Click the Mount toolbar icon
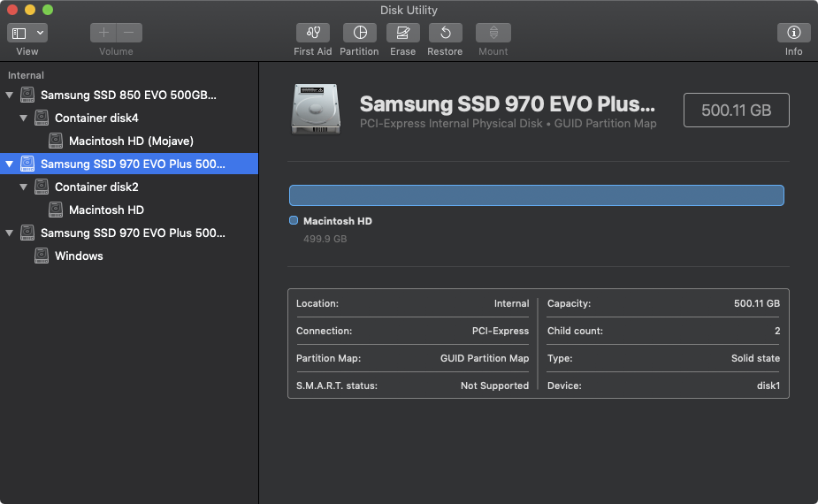Screen dimensions: 818x504 pos(493,33)
